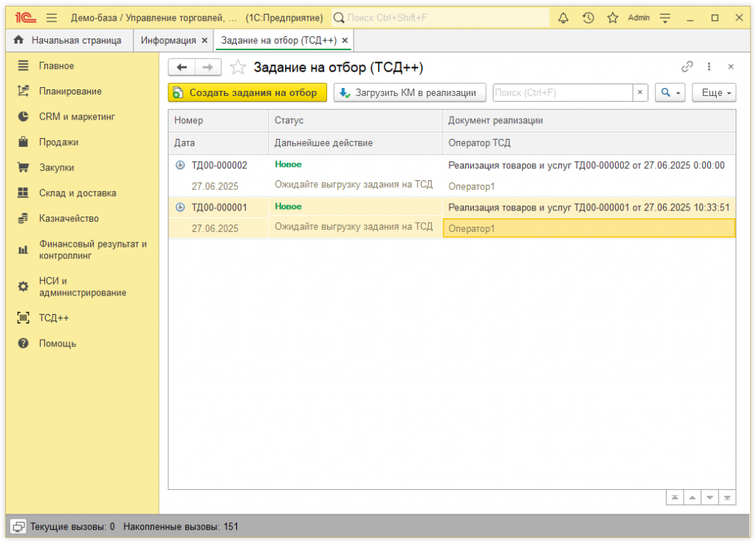Select the row ТД00-000002
Screen dimensions: 756x543
(219, 165)
